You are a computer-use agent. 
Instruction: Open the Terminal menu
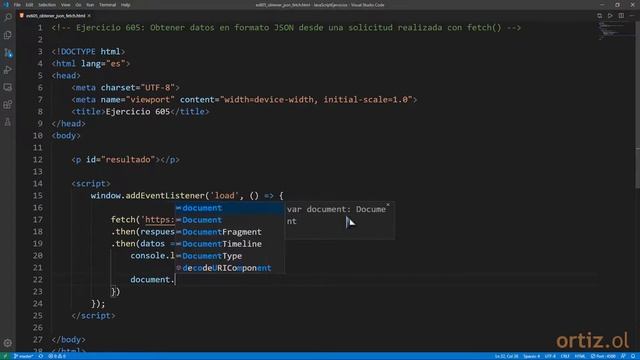click(x=107, y=5)
